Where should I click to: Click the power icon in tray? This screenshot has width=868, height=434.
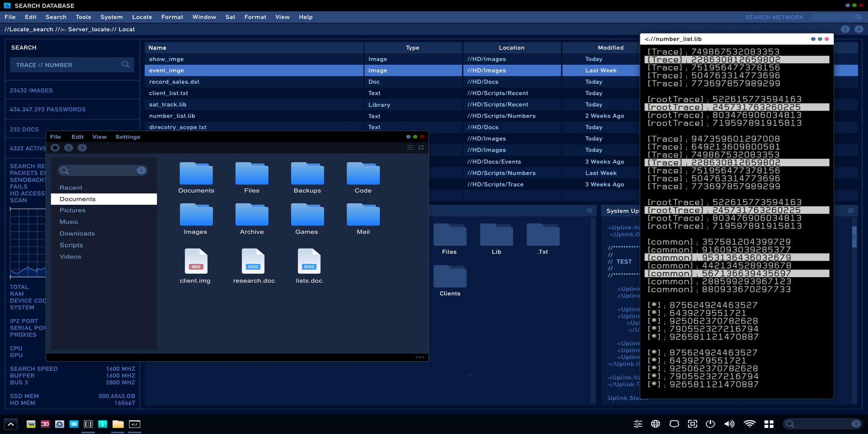point(711,424)
